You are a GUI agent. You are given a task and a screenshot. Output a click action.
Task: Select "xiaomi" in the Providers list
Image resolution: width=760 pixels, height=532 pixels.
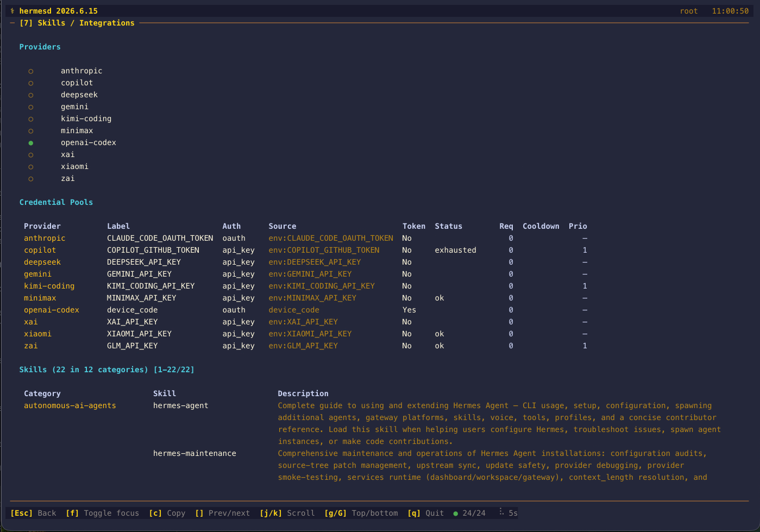75,166
